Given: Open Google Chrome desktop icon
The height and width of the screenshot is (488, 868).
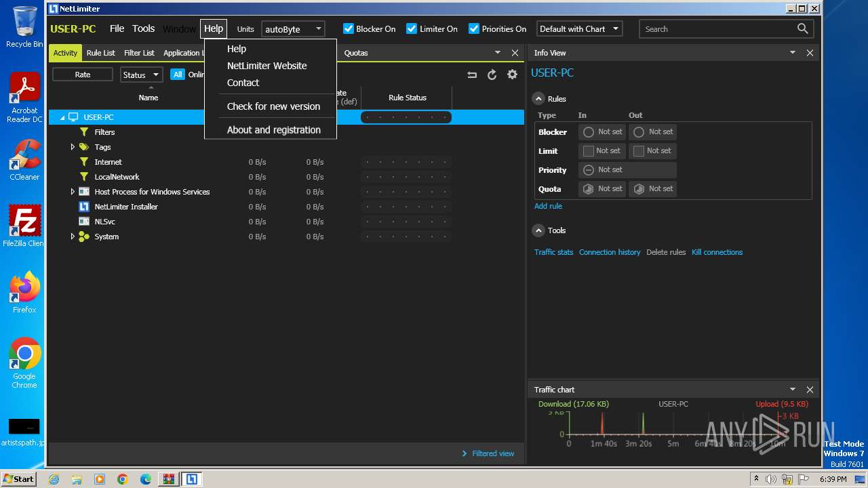Looking at the screenshot, I should (x=24, y=363).
